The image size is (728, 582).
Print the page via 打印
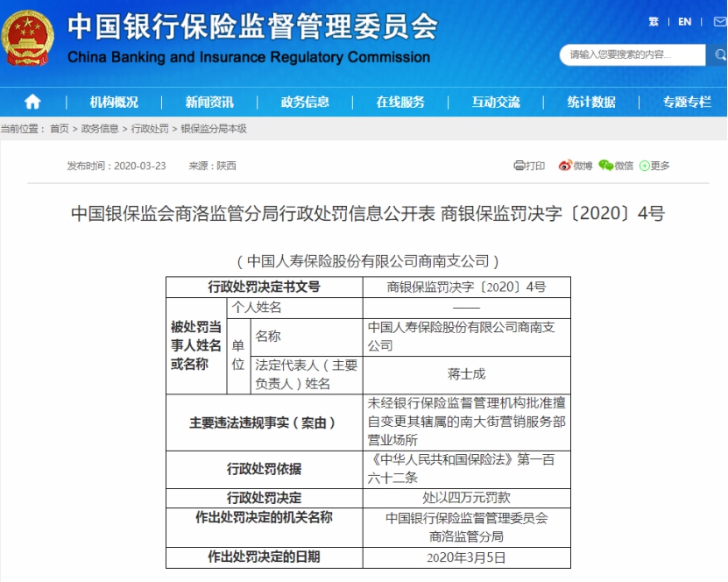pyautogui.click(x=529, y=166)
